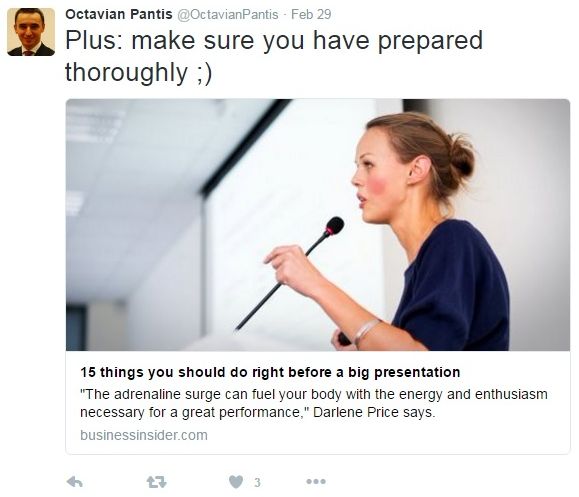Like the tweet with the heart icon
579x497 pixels.
pyautogui.click(x=236, y=482)
